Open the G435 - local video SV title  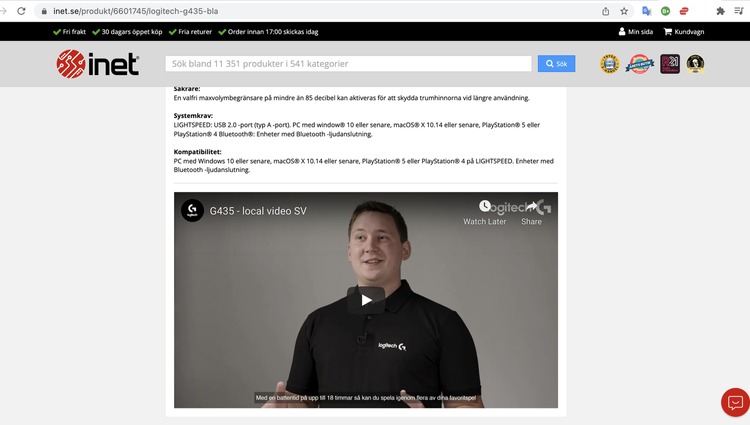(258, 211)
